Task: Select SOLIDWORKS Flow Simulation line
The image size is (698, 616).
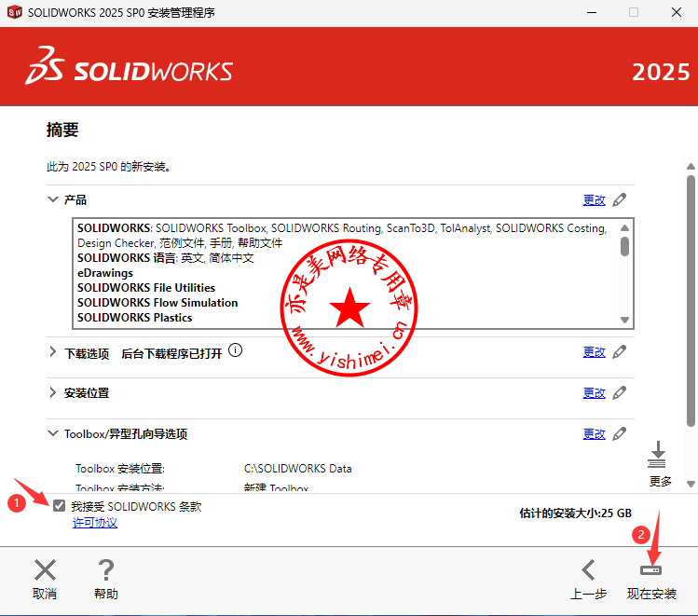Action: (x=157, y=303)
